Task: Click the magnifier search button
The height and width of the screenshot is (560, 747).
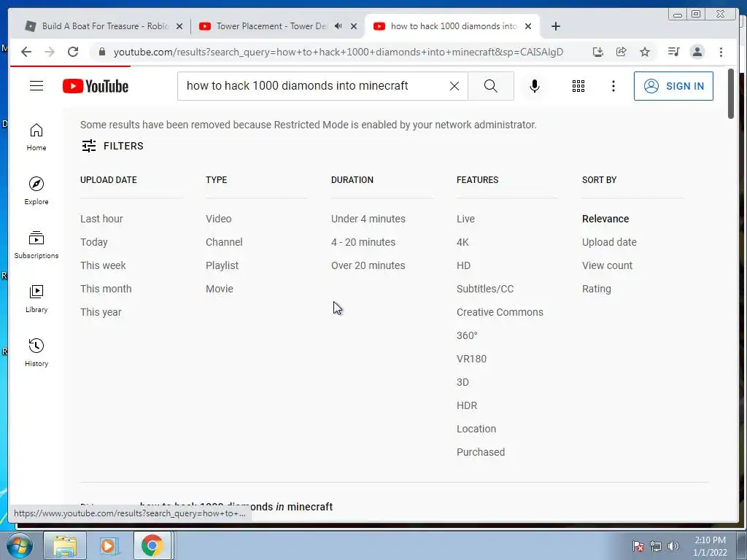Action: [x=491, y=86]
